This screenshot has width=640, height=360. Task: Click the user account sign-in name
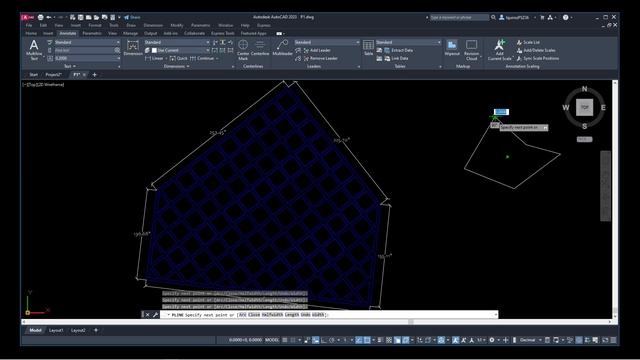(x=517, y=17)
